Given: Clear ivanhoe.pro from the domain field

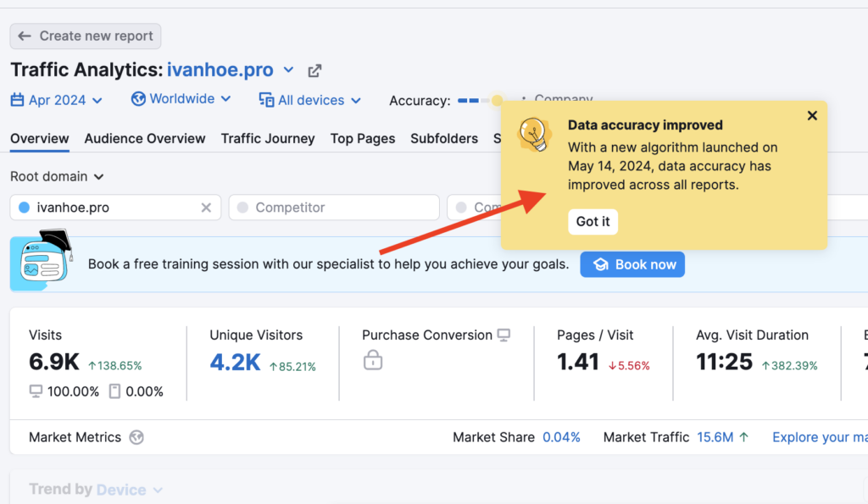Looking at the screenshot, I should pos(206,208).
